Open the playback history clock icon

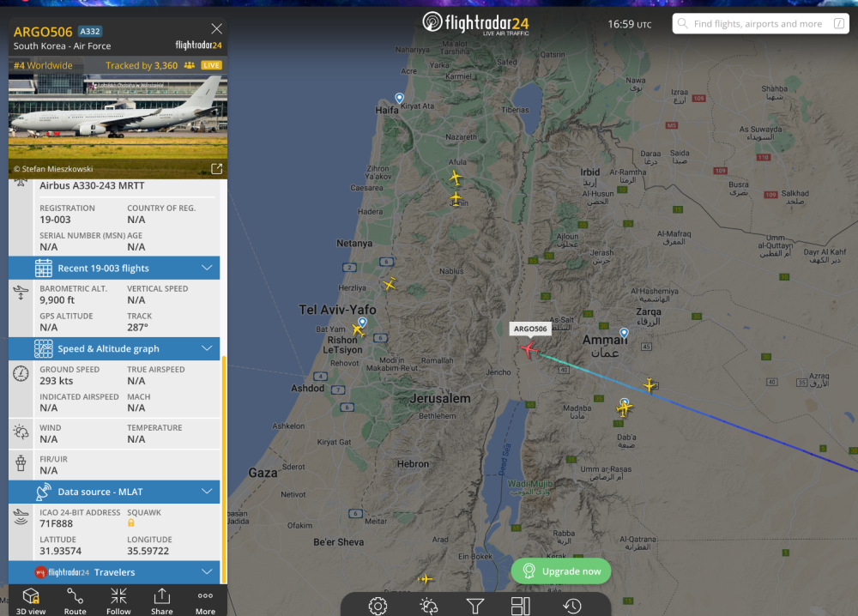(571, 606)
